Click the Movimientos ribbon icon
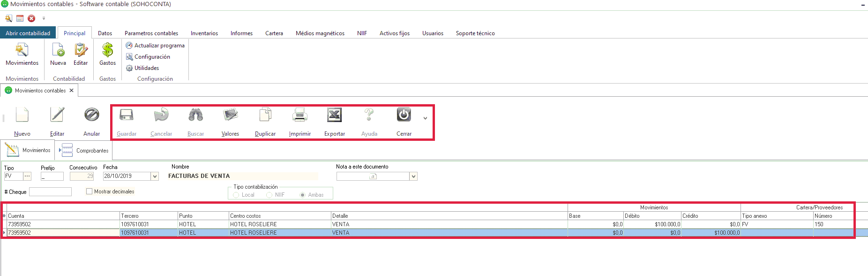868x276 pixels. (x=22, y=50)
